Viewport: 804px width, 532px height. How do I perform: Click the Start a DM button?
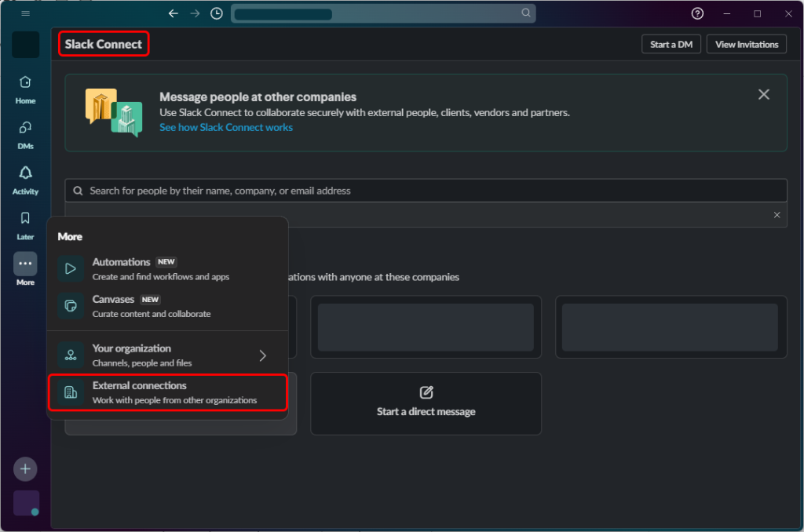(671, 45)
